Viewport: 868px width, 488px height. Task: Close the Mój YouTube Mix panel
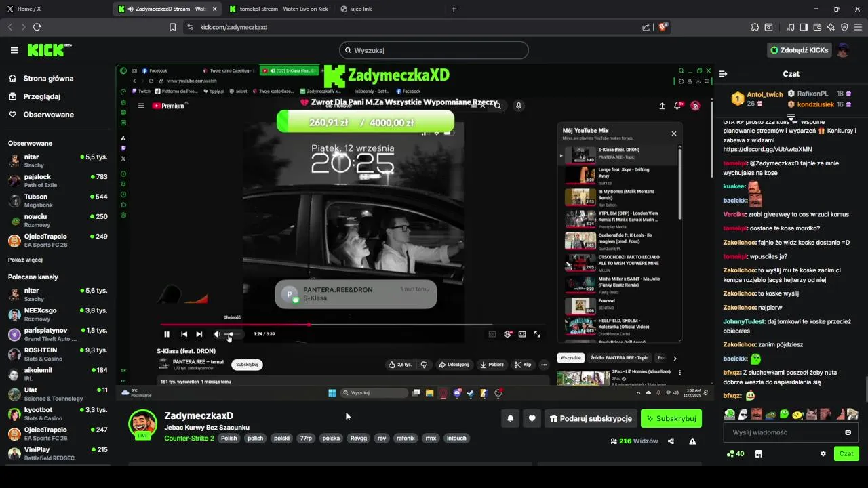click(673, 134)
